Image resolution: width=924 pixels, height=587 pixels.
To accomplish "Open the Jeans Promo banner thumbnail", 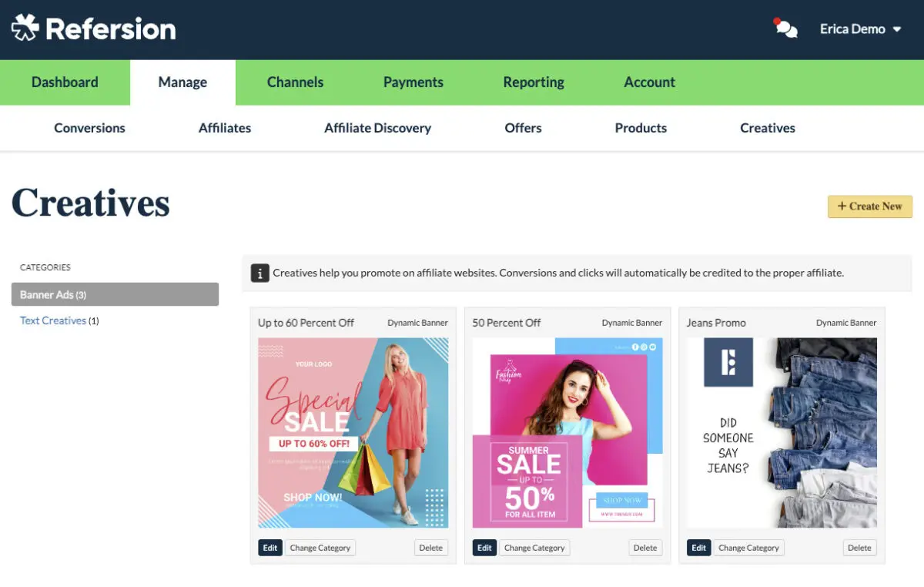I will (782, 432).
